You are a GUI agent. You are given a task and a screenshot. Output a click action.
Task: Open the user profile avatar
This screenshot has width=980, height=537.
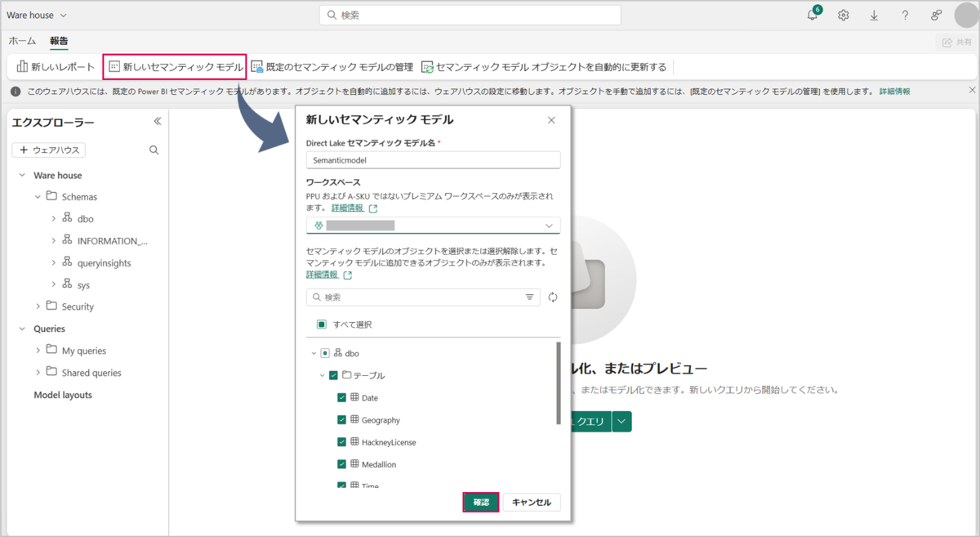(966, 16)
